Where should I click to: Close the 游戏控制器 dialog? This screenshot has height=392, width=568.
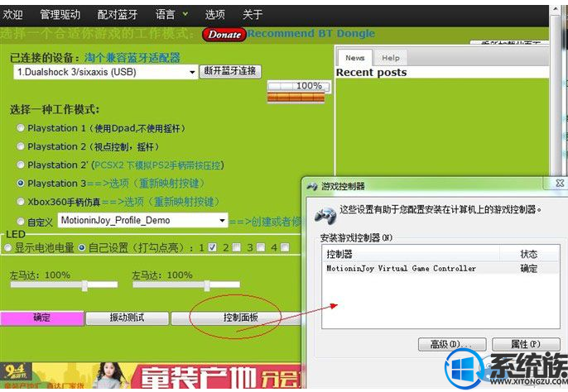560,183
